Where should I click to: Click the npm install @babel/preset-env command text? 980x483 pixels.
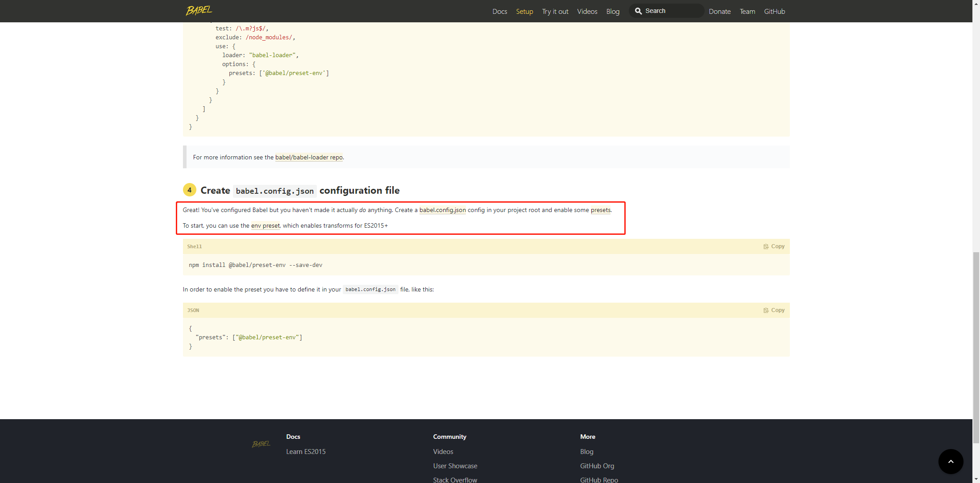[x=255, y=265]
